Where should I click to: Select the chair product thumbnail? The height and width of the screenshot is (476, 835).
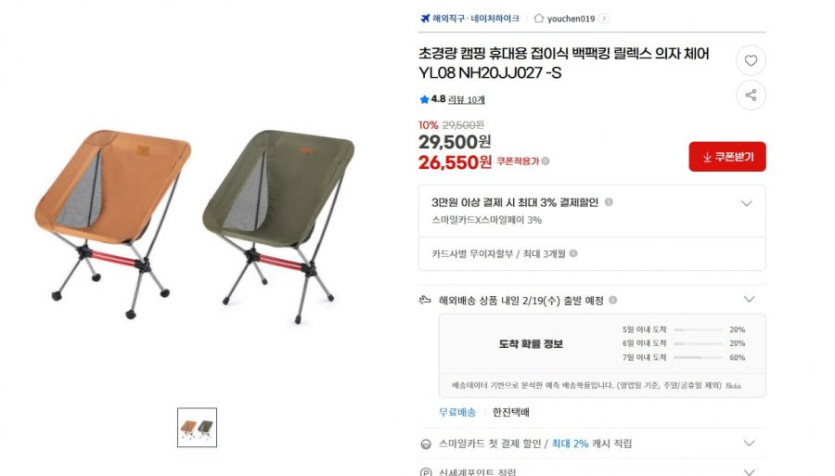point(197,428)
